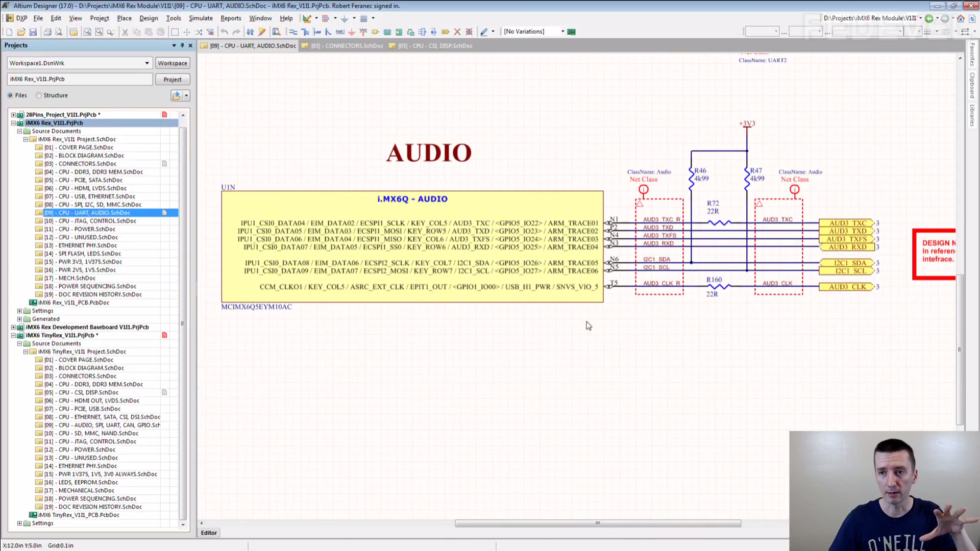The width and height of the screenshot is (980, 551).
Task: Pin the Projects panel
Action: point(182,45)
